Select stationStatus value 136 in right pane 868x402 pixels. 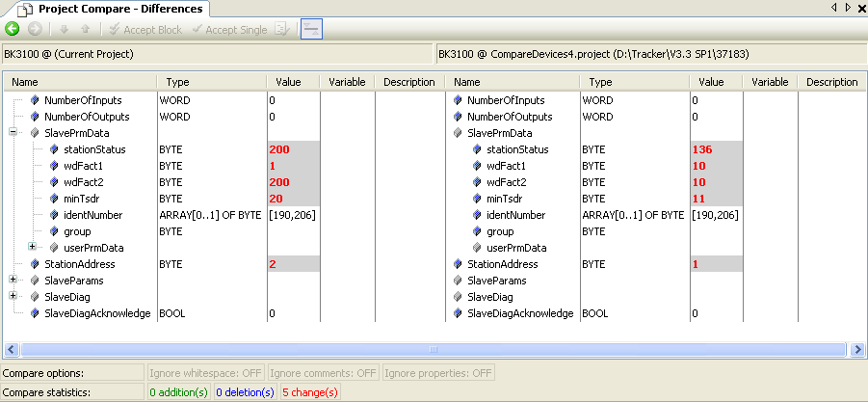pyautogui.click(x=717, y=149)
